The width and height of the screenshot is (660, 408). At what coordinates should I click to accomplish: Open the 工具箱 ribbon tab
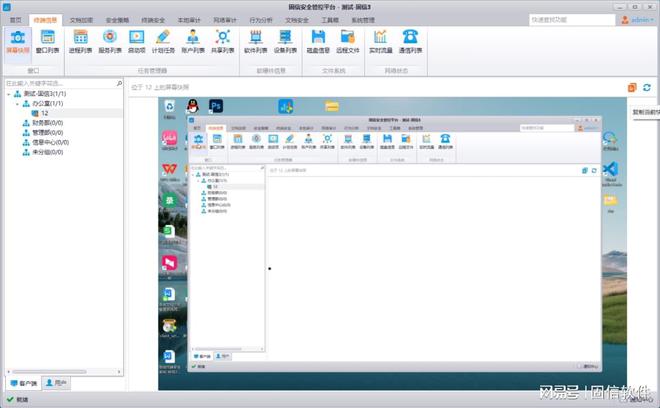(x=330, y=20)
